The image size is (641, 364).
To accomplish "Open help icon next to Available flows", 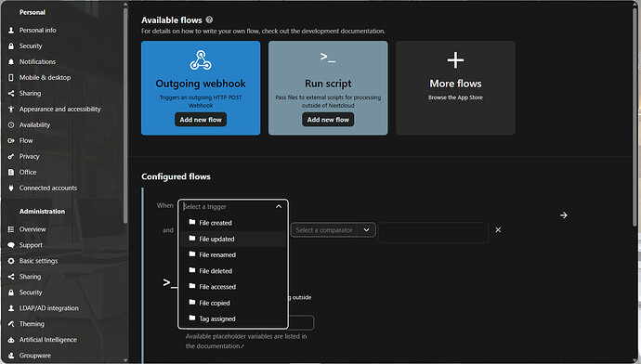I will pyautogui.click(x=209, y=19).
